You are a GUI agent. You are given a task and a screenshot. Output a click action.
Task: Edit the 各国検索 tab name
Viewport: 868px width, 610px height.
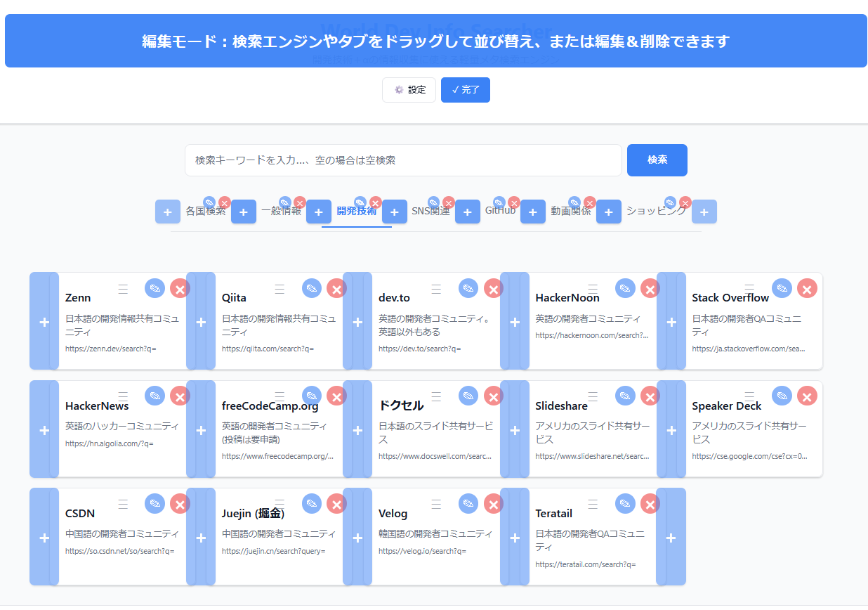[x=209, y=202]
